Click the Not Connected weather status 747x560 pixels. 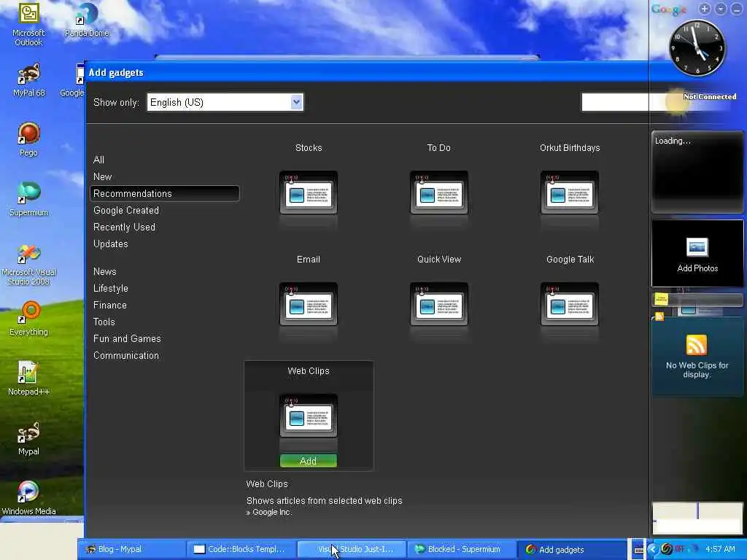pos(710,97)
